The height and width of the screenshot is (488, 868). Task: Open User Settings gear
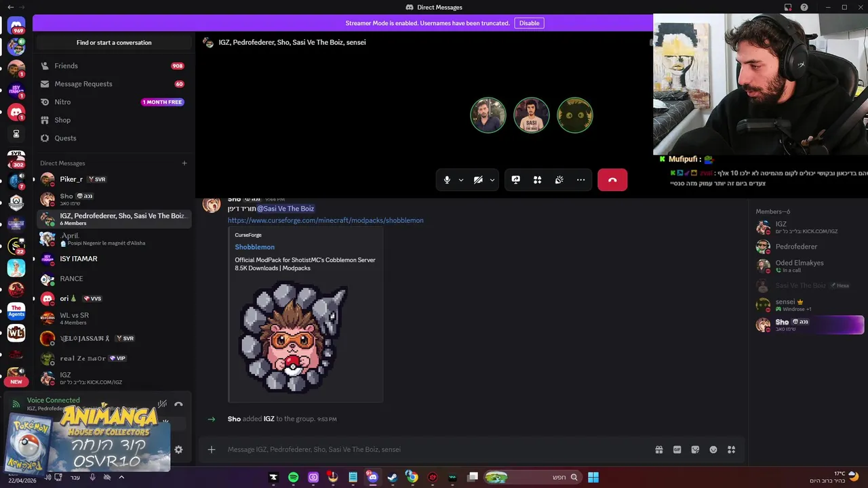(178, 449)
